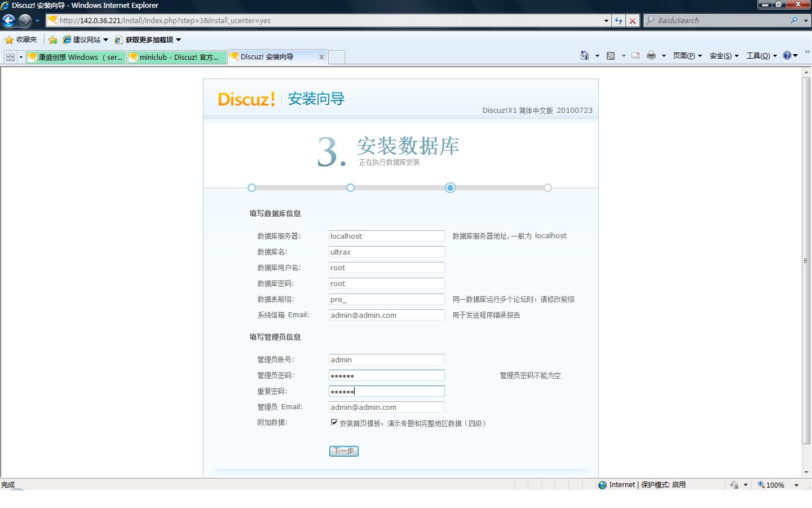The image size is (812, 508).
Task: Switch to the miniclub - Discuz! tab
Action: tap(177, 57)
